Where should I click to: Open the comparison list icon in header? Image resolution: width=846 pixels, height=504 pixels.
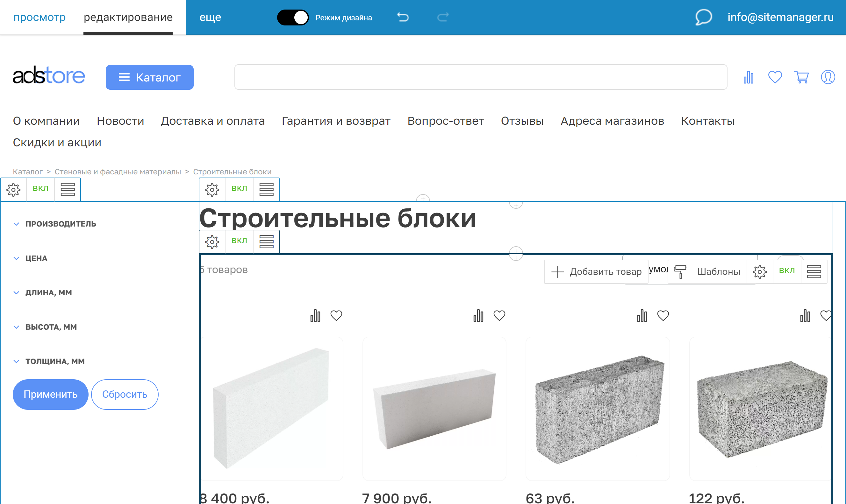tap(749, 77)
